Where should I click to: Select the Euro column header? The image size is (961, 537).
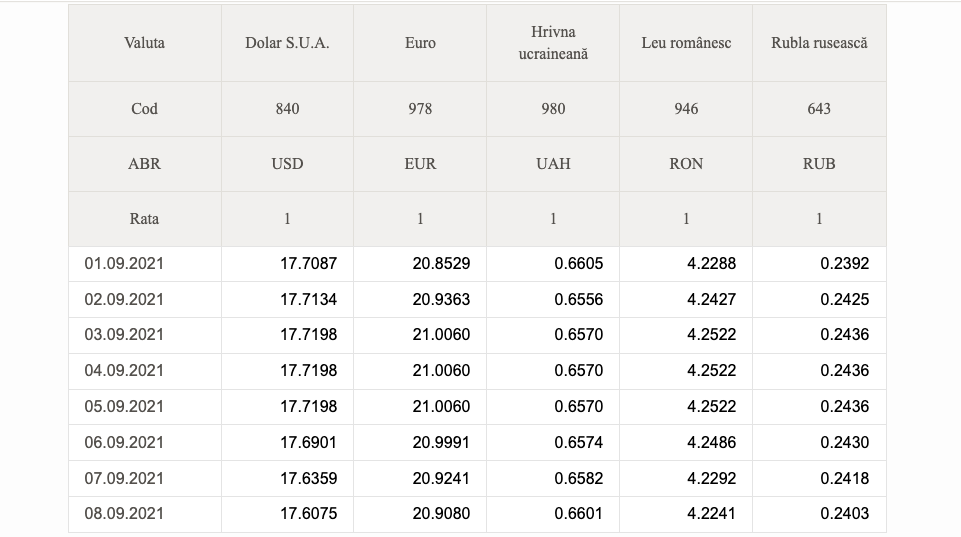pyautogui.click(x=420, y=43)
